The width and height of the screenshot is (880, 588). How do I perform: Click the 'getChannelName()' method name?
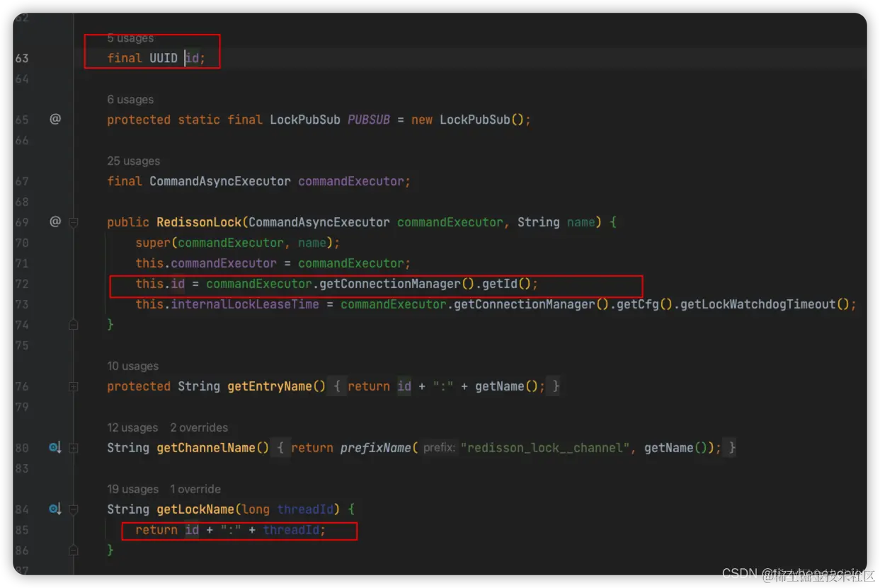tap(213, 448)
